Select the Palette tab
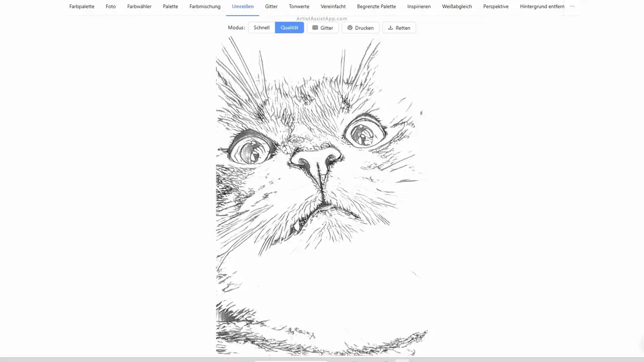The width and height of the screenshot is (644, 362). (x=171, y=7)
